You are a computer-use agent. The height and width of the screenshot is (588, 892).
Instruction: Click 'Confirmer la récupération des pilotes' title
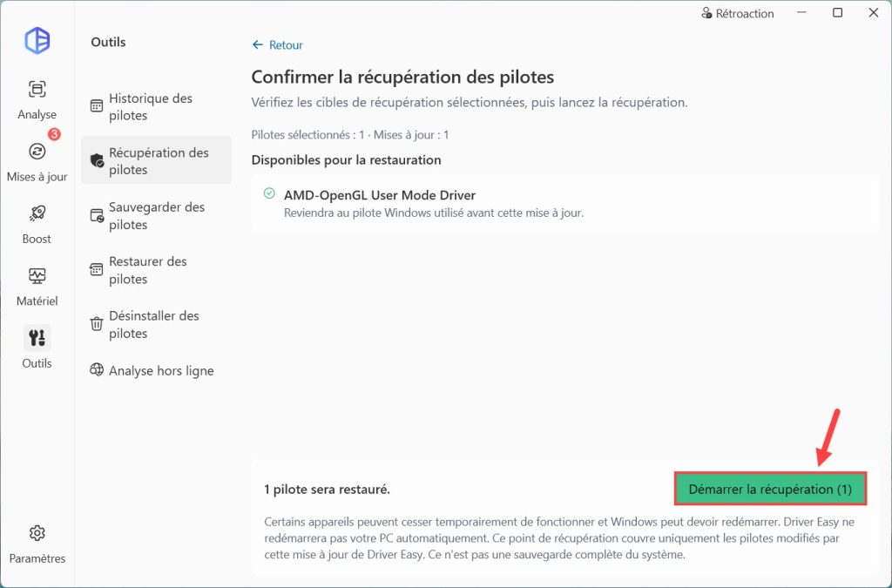pyautogui.click(x=402, y=77)
